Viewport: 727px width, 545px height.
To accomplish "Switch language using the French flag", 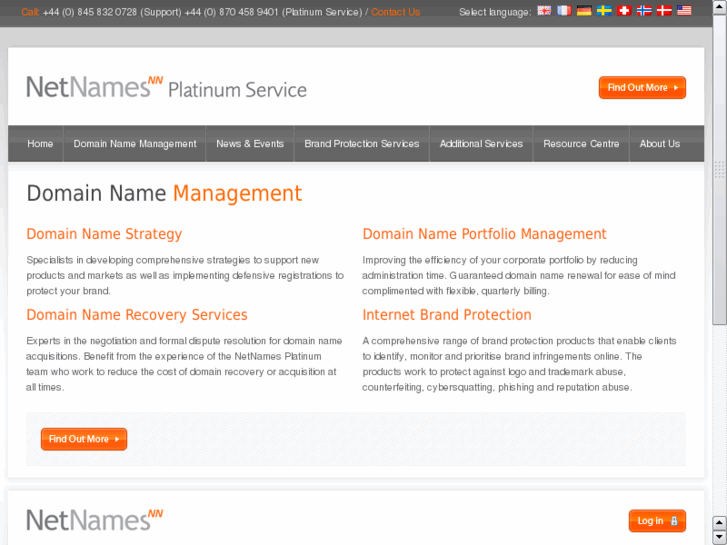I will click(564, 11).
